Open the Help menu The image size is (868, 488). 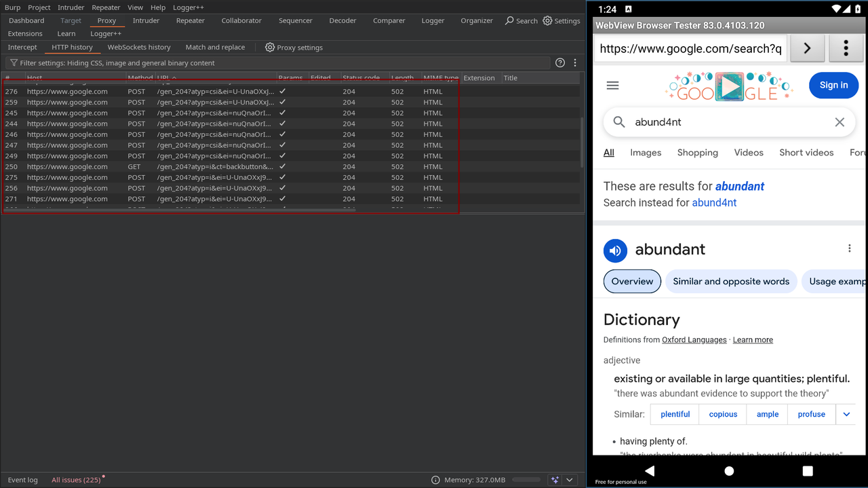[158, 7]
